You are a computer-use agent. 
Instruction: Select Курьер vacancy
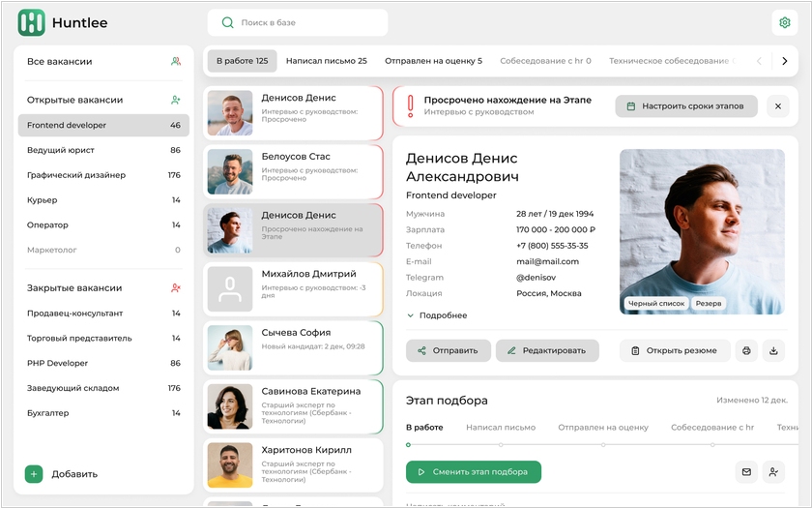103,199
